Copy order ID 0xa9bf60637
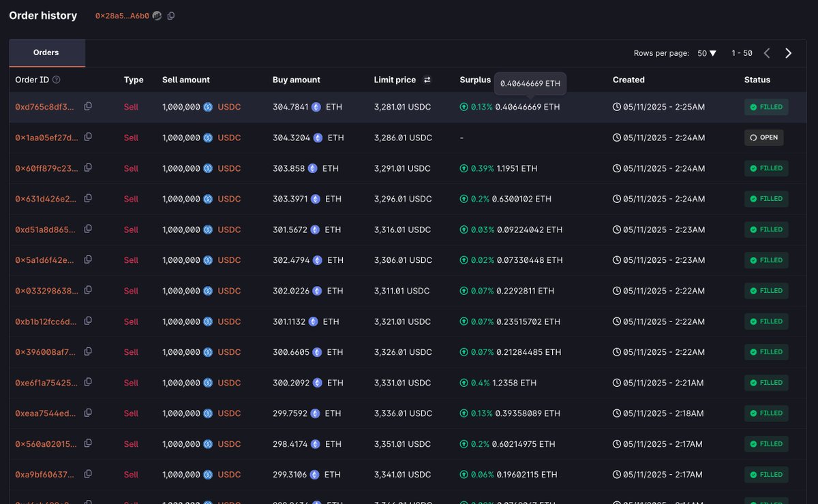 (88, 474)
